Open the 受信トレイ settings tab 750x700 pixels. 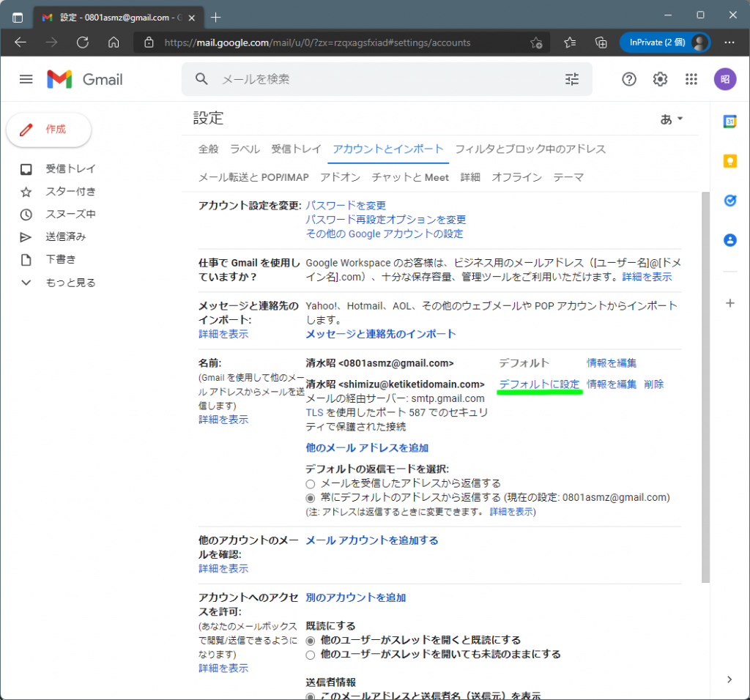coord(296,149)
